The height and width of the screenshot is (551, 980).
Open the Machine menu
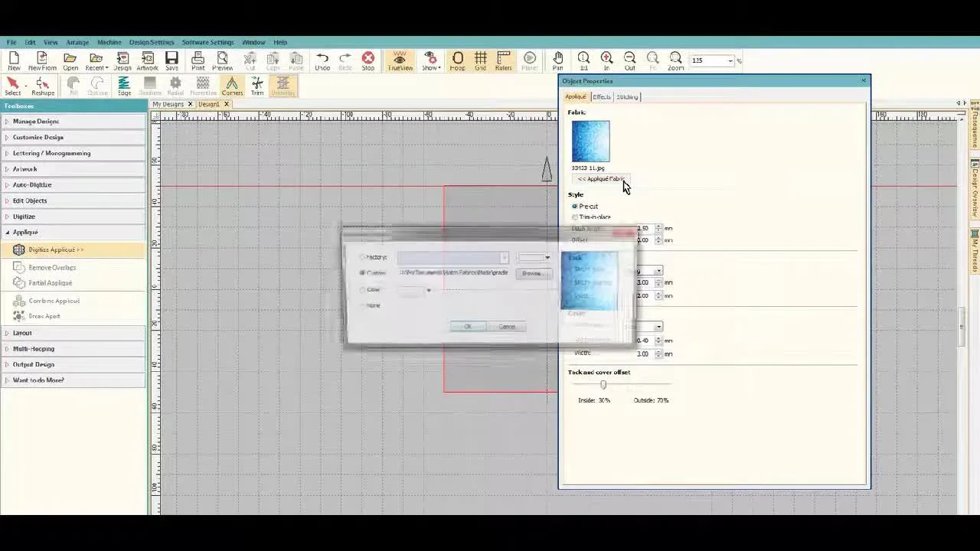(x=109, y=42)
